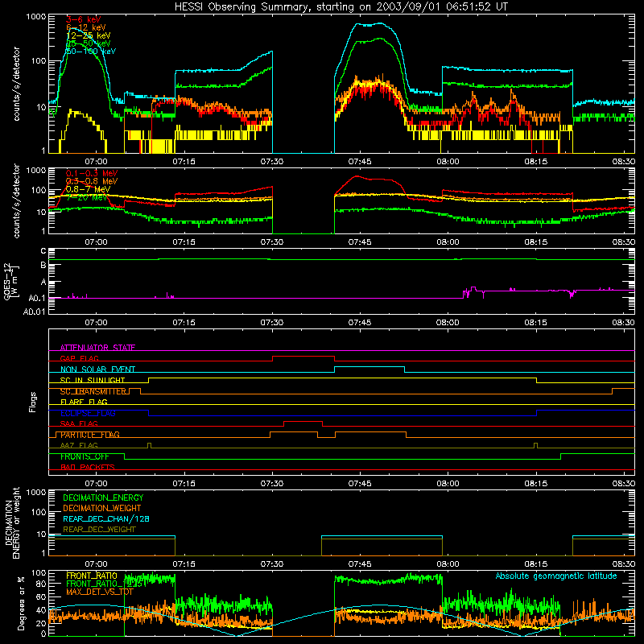
Task: Click the 'HESSI Observing Summary' plot title
Action: click(x=341, y=7)
